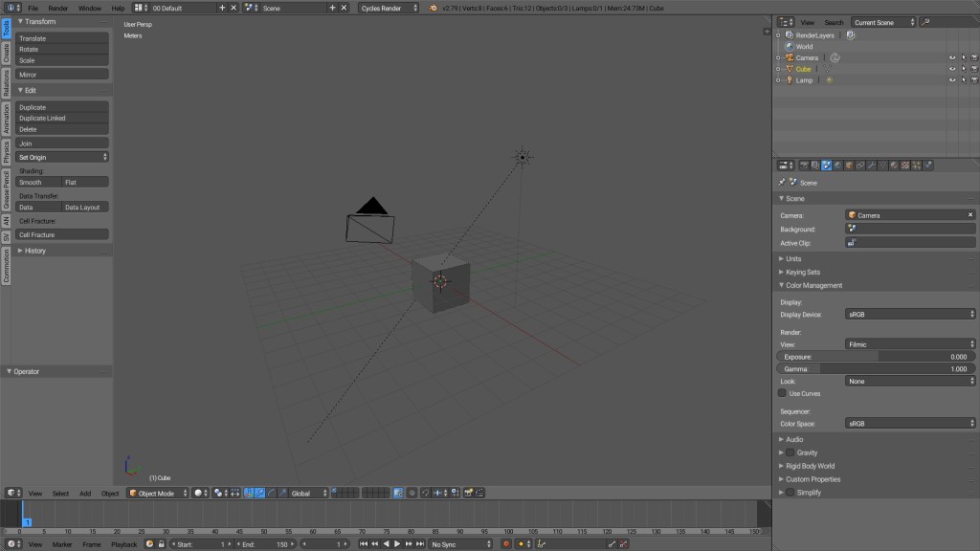Open the Render menu
The image size is (980, 551).
pyautogui.click(x=59, y=8)
